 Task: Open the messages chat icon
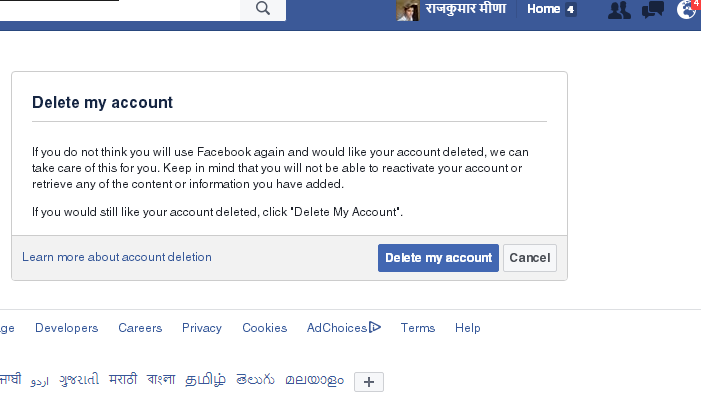pos(652,10)
